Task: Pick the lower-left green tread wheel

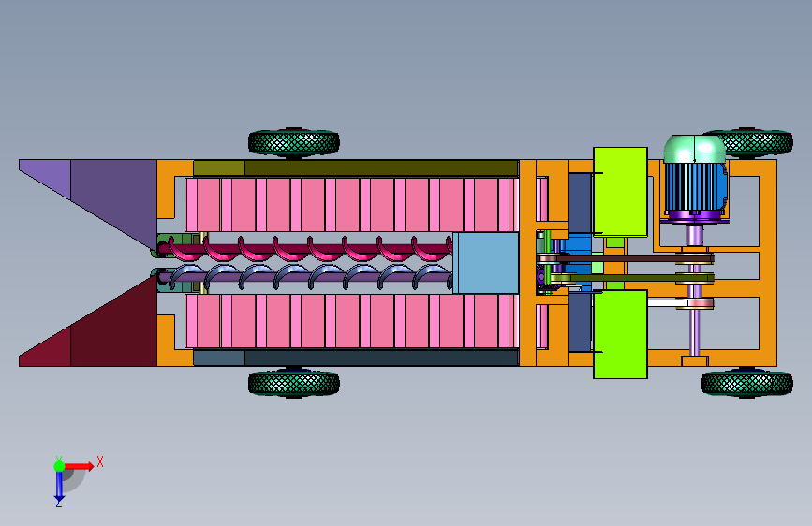Action: [294, 384]
